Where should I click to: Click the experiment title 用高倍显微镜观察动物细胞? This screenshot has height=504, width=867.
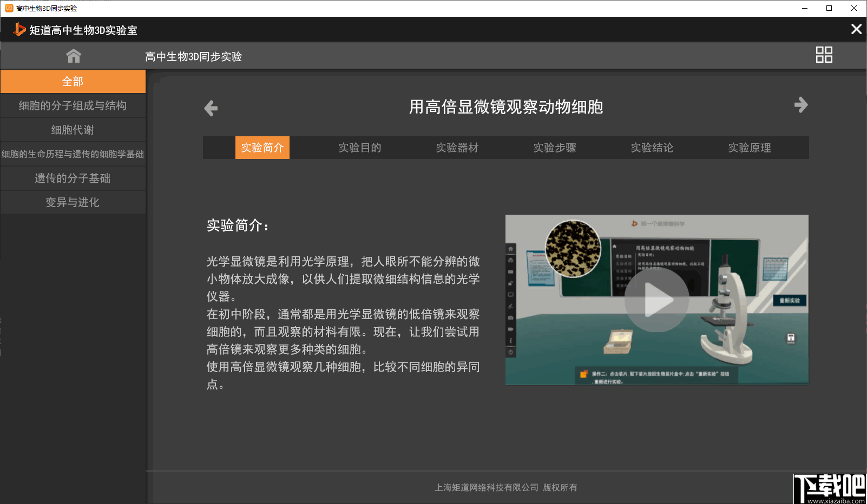point(506,107)
